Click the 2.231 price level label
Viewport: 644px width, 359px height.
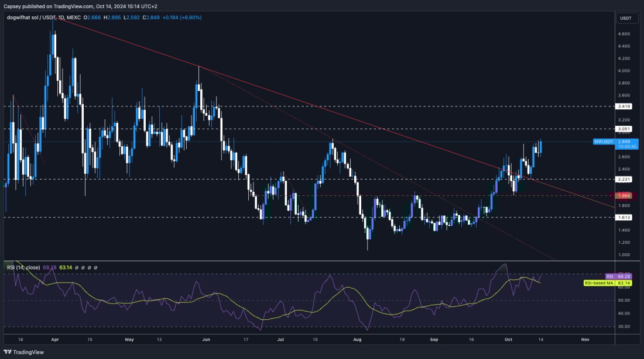624,180
